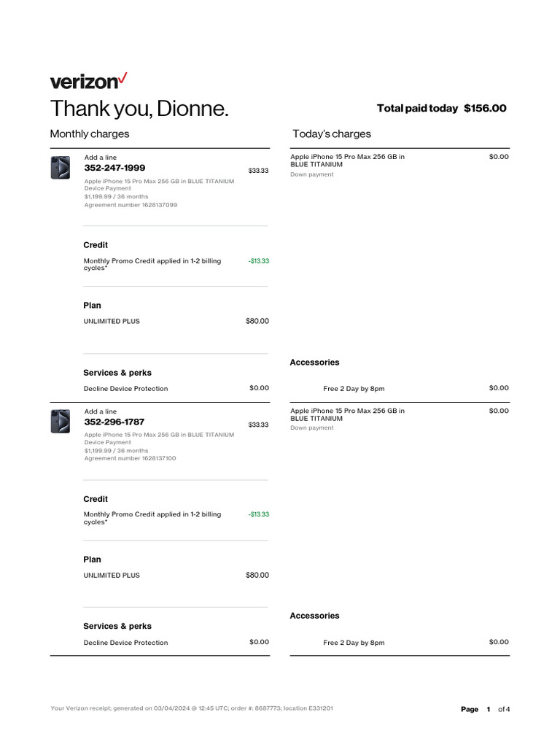Screen dimensions: 560x747
Task: Click Agreement number 1628137099
Action: pyautogui.click(x=131, y=205)
